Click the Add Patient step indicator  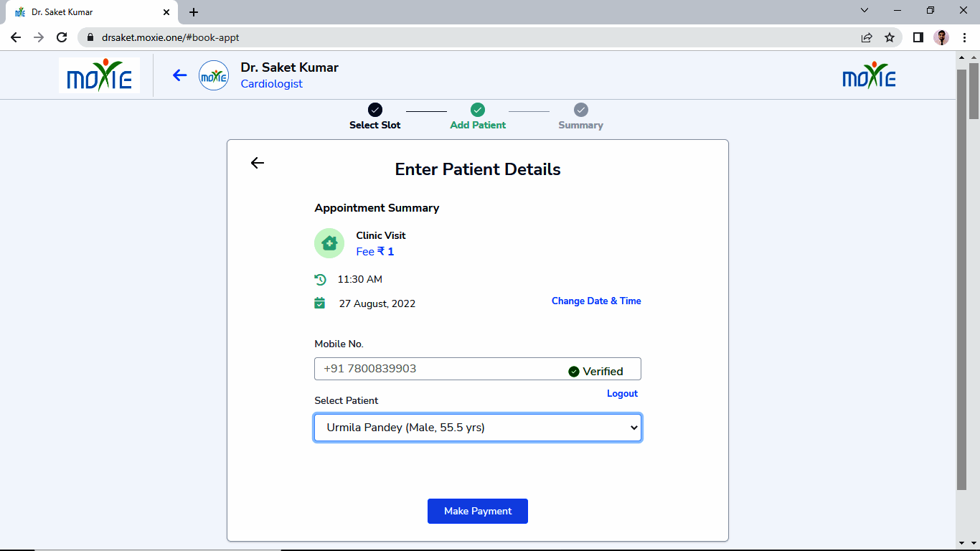478,116
